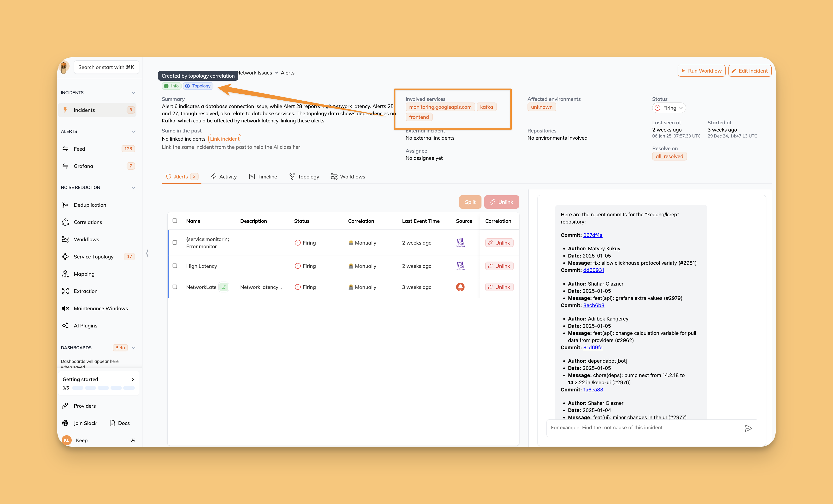Switch to the Activity tab
This screenshot has height=504, width=833.
[224, 177]
